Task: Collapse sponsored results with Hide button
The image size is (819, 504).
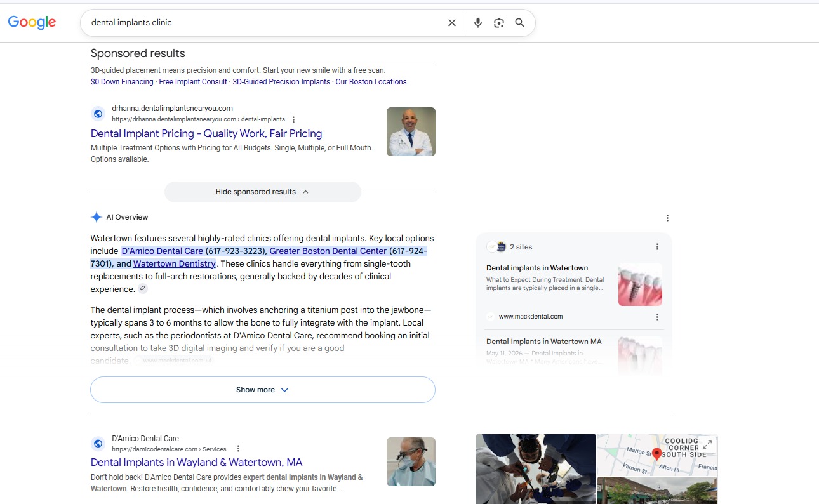Action: coord(262,192)
